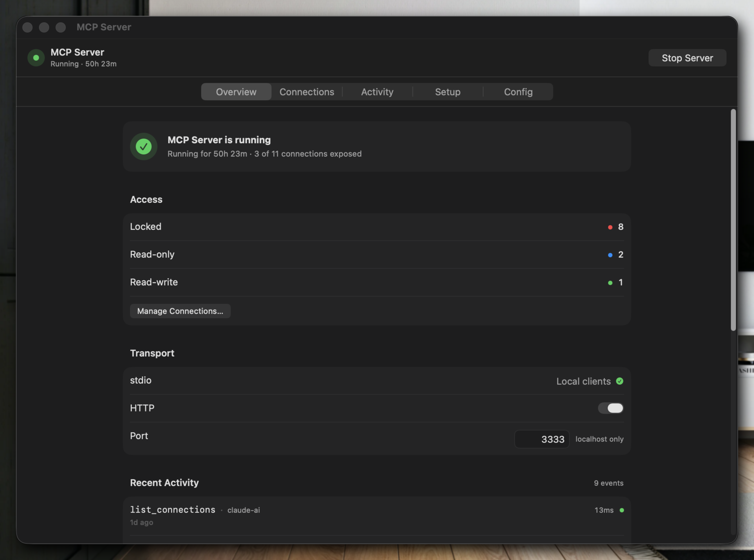
Task: Click the 9 events label in Recent Activity
Action: tap(608, 483)
